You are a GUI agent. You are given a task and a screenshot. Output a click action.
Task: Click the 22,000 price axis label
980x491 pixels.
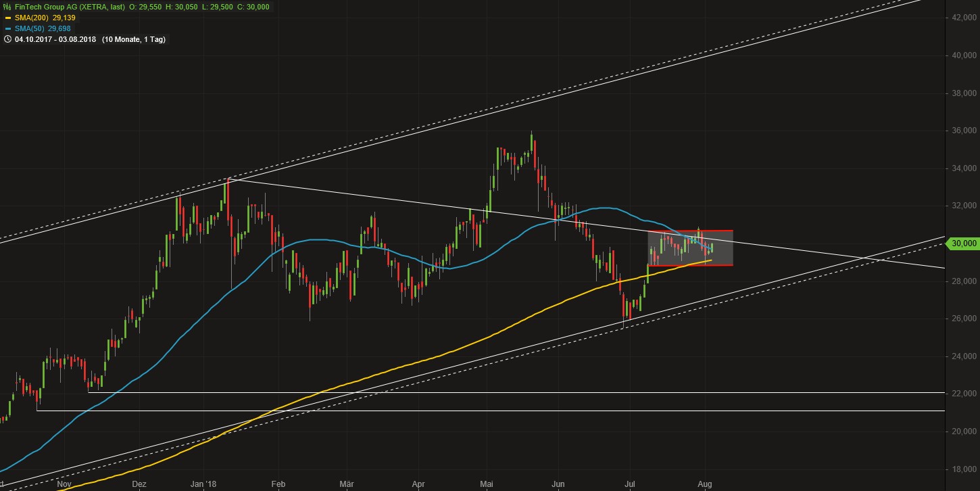click(x=962, y=394)
